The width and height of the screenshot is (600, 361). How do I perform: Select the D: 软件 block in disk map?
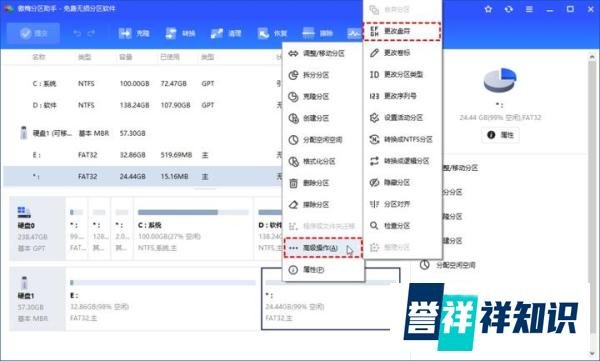pos(269,229)
